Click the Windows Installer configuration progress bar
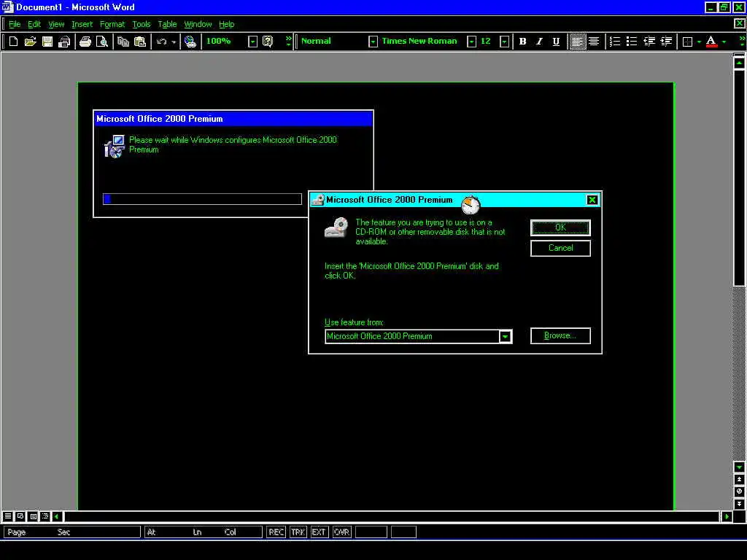Screen dimensions: 747x560 (203, 199)
